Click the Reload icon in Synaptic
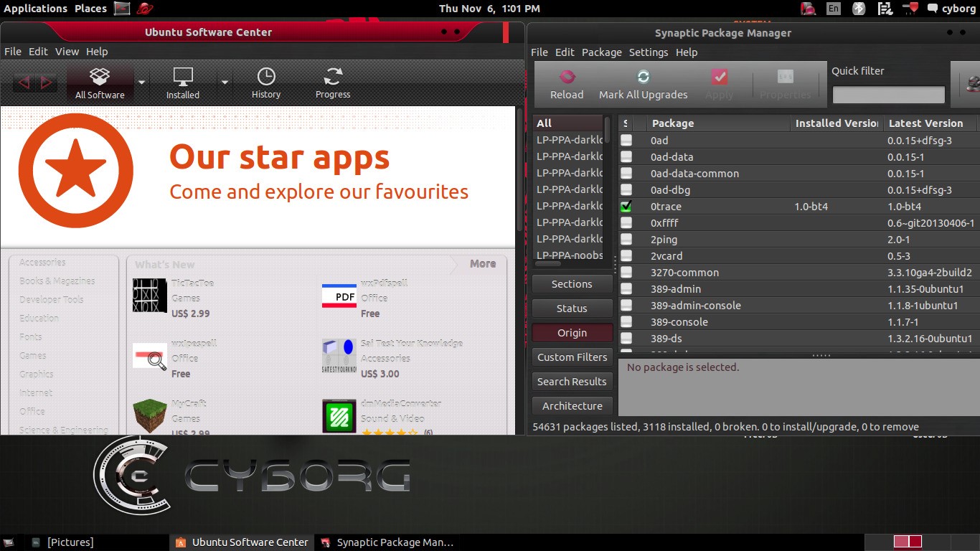Screen dimensions: 980x551 click(567, 77)
